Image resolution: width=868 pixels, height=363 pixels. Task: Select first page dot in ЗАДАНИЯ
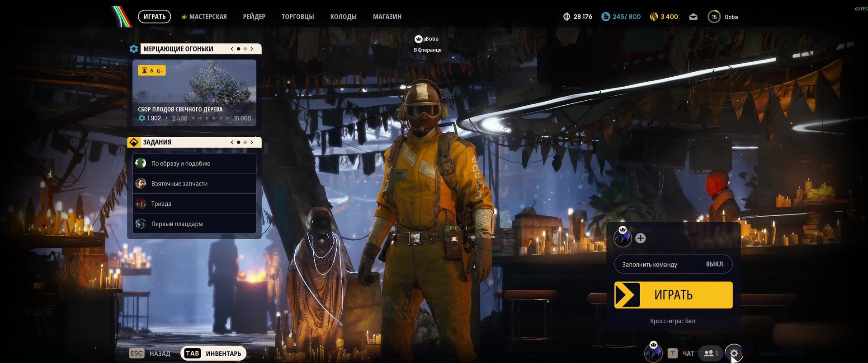click(x=239, y=142)
